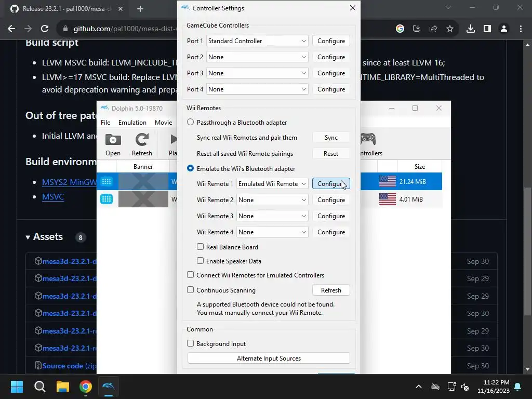Image resolution: width=532 pixels, height=399 pixels.
Task: Open Wii Remote 2 dropdown
Action: point(272,200)
